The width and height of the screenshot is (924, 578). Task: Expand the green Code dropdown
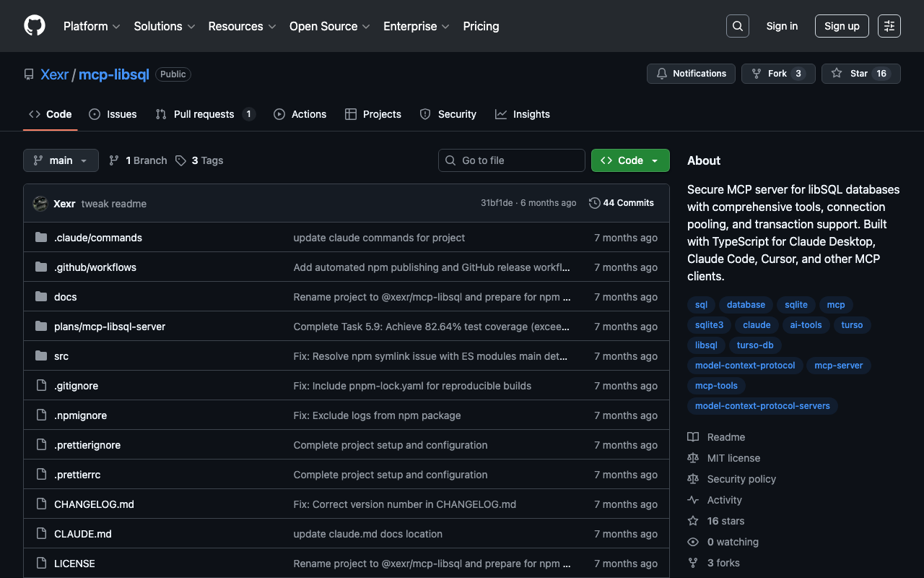(x=629, y=160)
